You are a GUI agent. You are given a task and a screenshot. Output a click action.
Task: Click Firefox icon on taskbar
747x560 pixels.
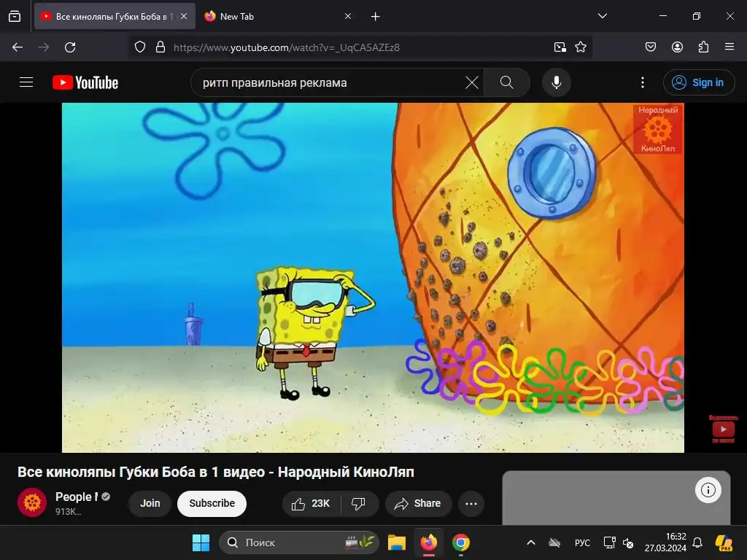point(429,542)
